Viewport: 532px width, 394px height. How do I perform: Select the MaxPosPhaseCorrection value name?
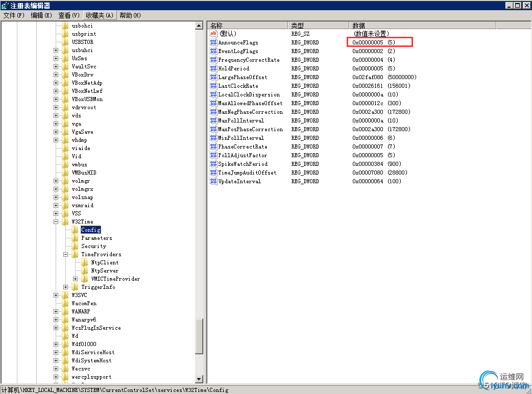point(250,129)
